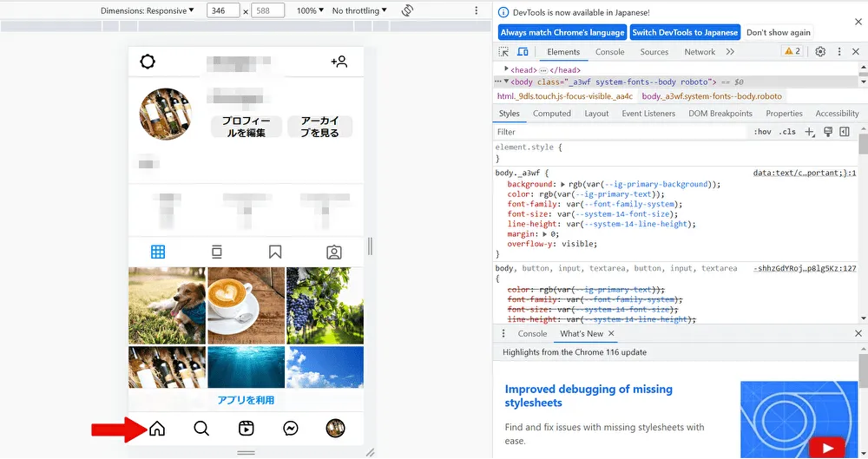The height and width of the screenshot is (459, 868).
Task: Go to Instagram home icon
Action: [157, 428]
